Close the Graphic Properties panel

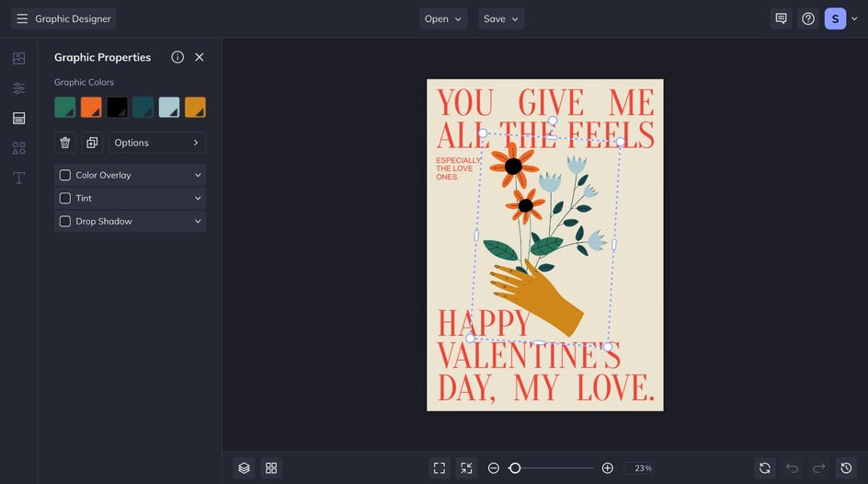pyautogui.click(x=200, y=57)
